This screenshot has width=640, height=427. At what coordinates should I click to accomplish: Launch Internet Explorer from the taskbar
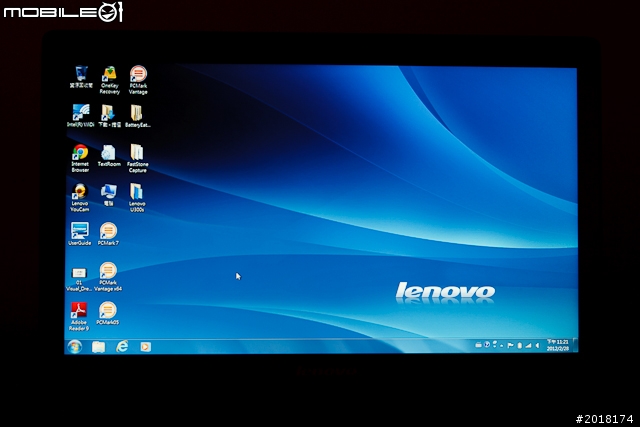pyautogui.click(x=122, y=347)
